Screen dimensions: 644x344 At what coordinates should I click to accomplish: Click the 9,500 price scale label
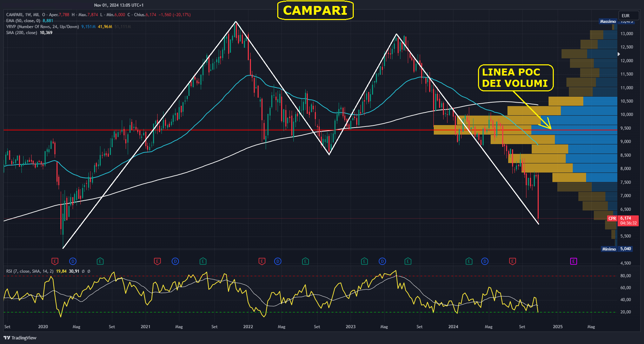[626, 128]
